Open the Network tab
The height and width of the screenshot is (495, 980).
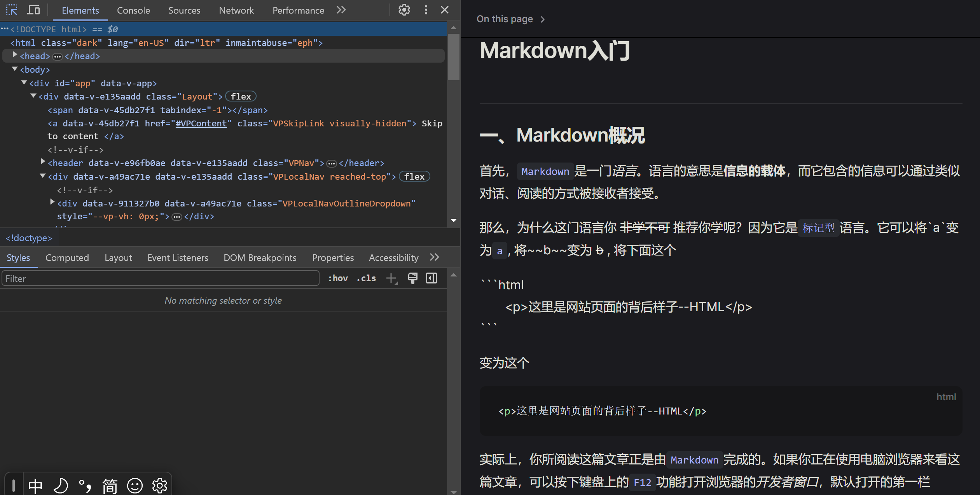click(236, 10)
